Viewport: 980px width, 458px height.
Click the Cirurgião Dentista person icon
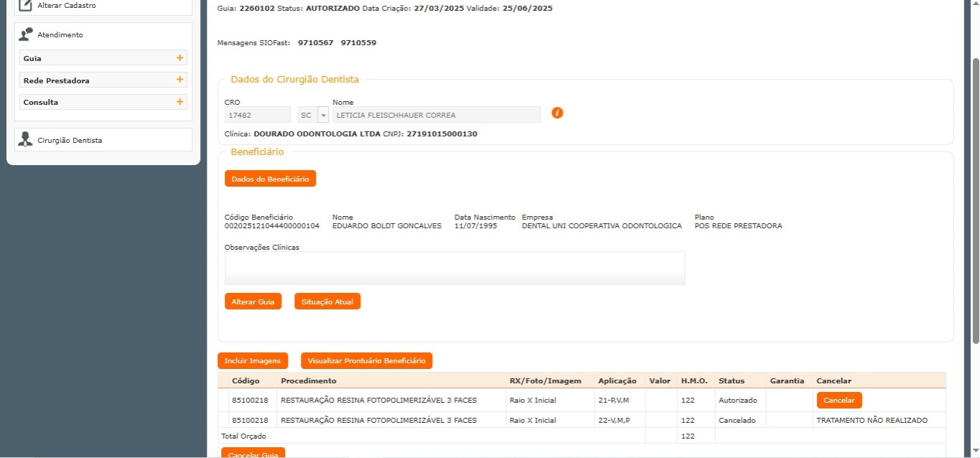coord(26,140)
